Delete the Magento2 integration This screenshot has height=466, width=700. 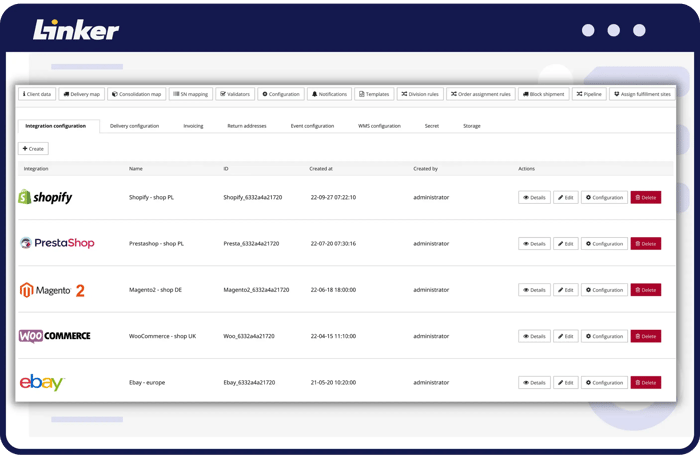pos(646,290)
